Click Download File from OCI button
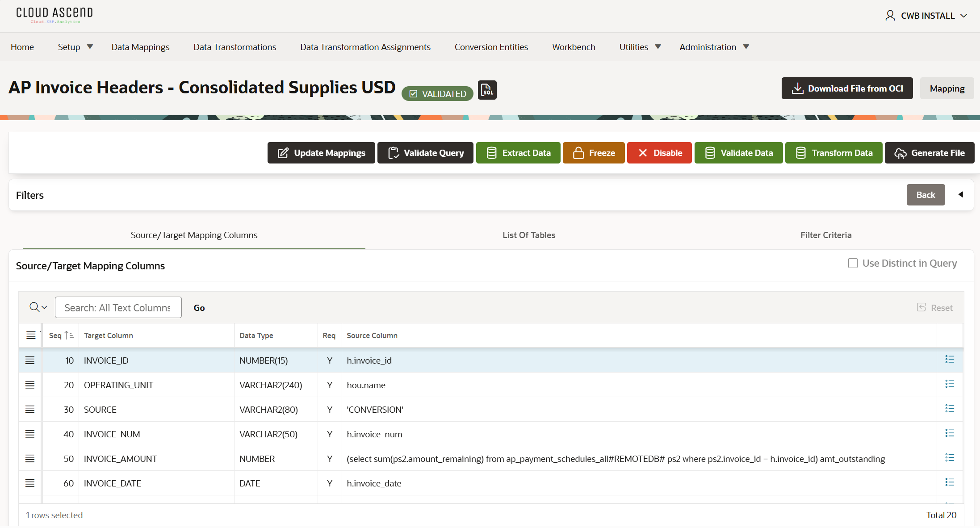The image size is (980, 528). (x=847, y=88)
